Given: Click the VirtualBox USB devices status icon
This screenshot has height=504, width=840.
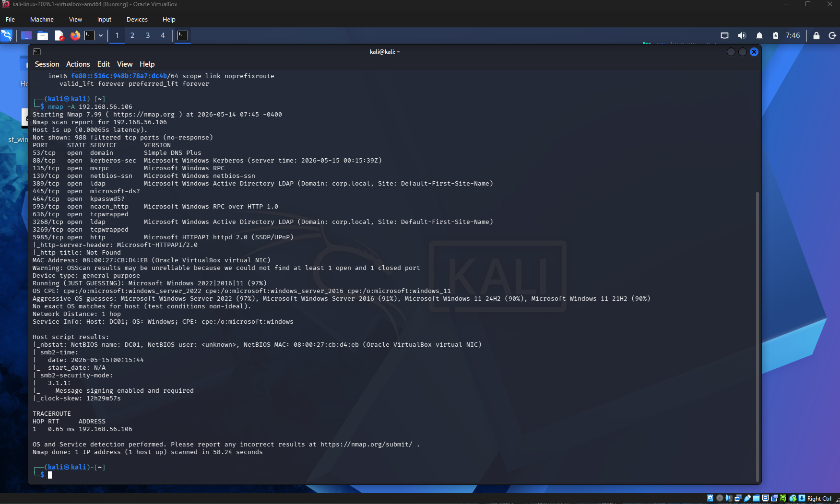Looking at the screenshot, I should pyautogui.click(x=747, y=498).
